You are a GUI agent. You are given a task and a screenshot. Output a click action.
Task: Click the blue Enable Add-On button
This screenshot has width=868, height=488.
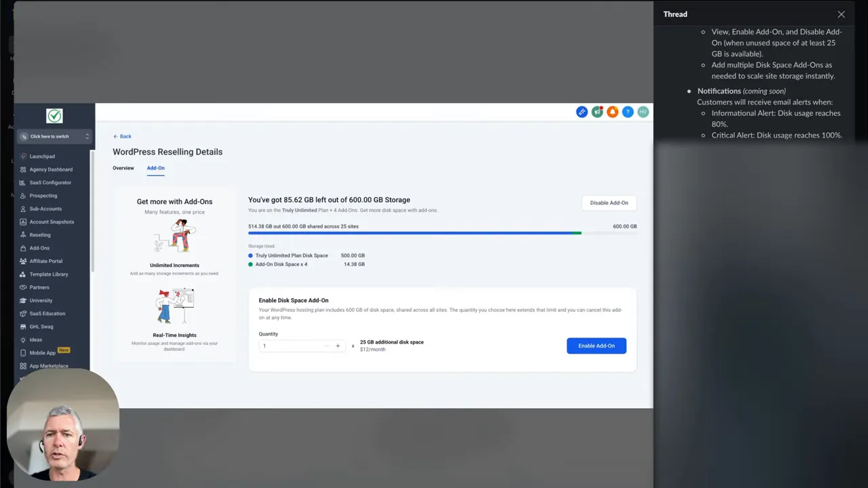point(596,346)
